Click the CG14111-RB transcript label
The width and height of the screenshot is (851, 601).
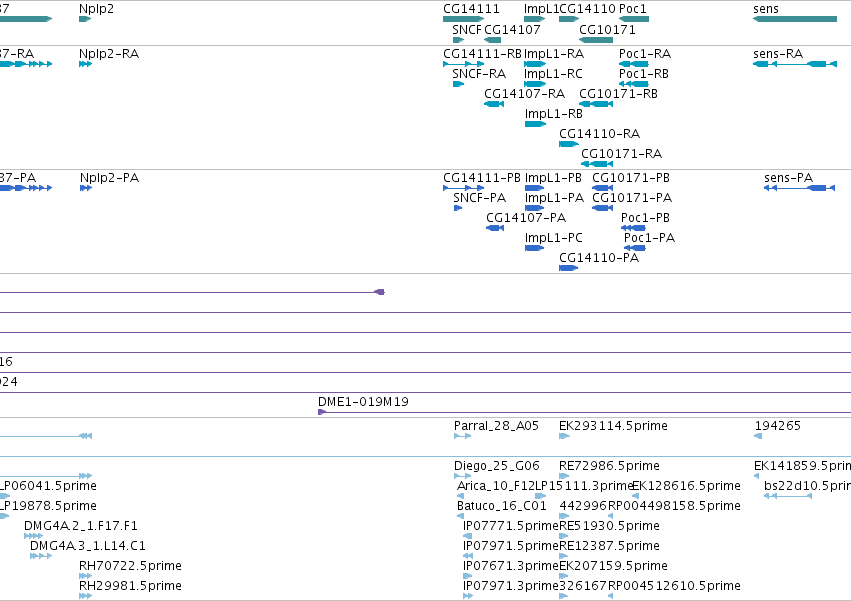point(482,54)
